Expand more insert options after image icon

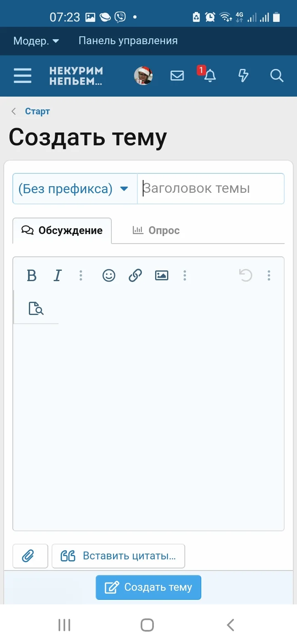pos(185,275)
